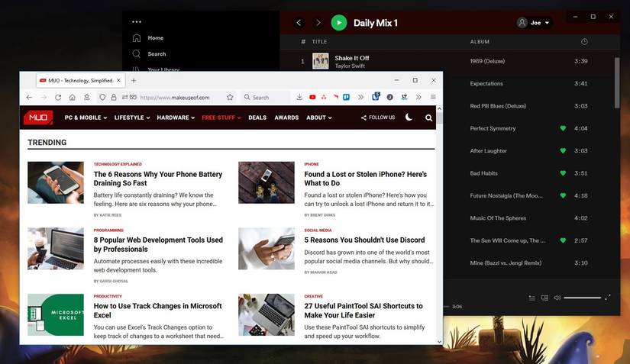Open the DEALS menu item
Image resolution: width=630 pixels, height=364 pixels.
(257, 118)
